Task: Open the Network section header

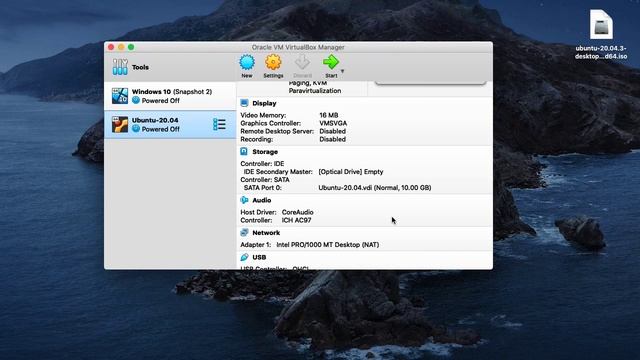Action: click(266, 233)
